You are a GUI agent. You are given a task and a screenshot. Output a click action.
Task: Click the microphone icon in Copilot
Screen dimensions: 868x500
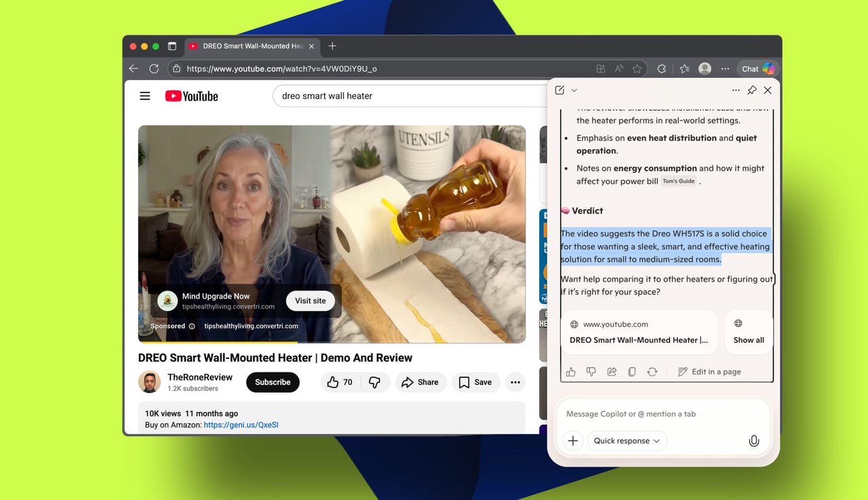(x=753, y=441)
